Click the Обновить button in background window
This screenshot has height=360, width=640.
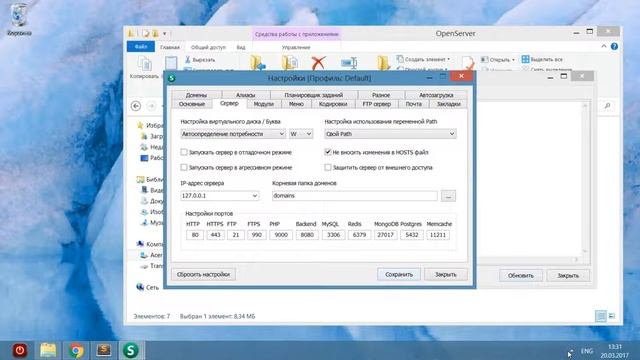521,276
